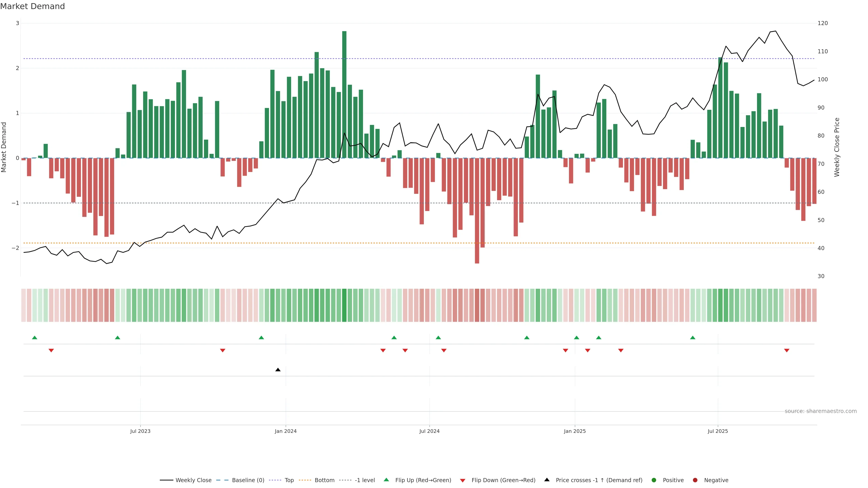Click the black price-crosses triangle marker
868x488 pixels.
(278, 370)
